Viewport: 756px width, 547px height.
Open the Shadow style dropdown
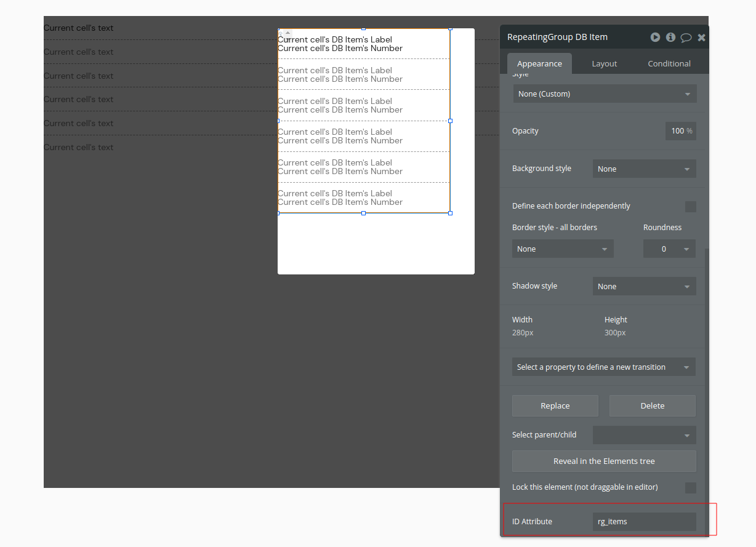[x=644, y=286]
